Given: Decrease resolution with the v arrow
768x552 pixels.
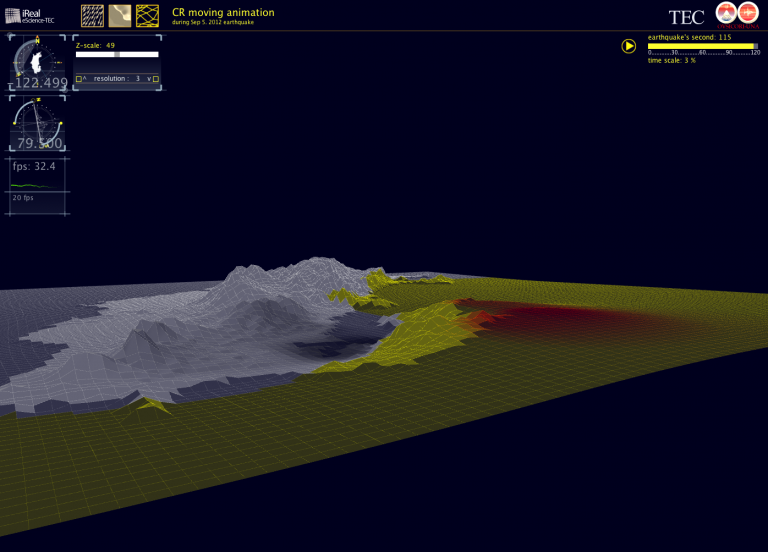Looking at the screenshot, I should tap(148, 78).
